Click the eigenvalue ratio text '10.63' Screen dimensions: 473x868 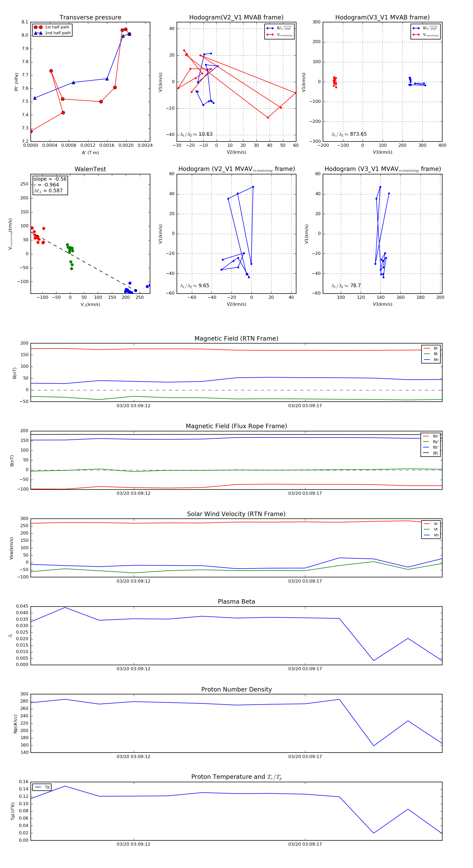tap(205, 134)
